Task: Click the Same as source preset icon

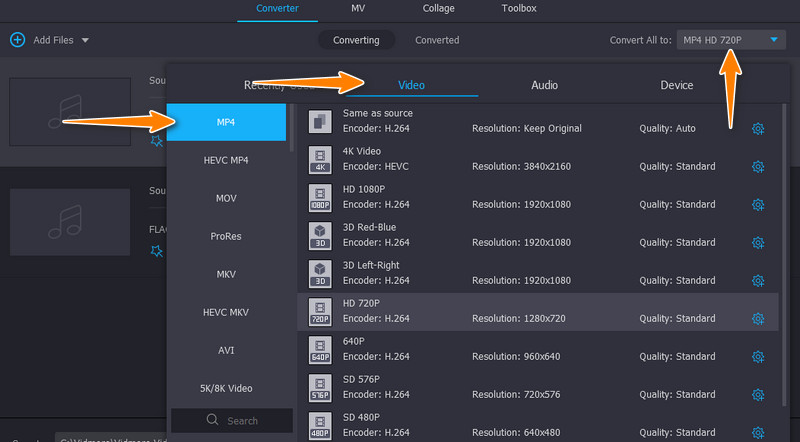Action: (320, 121)
